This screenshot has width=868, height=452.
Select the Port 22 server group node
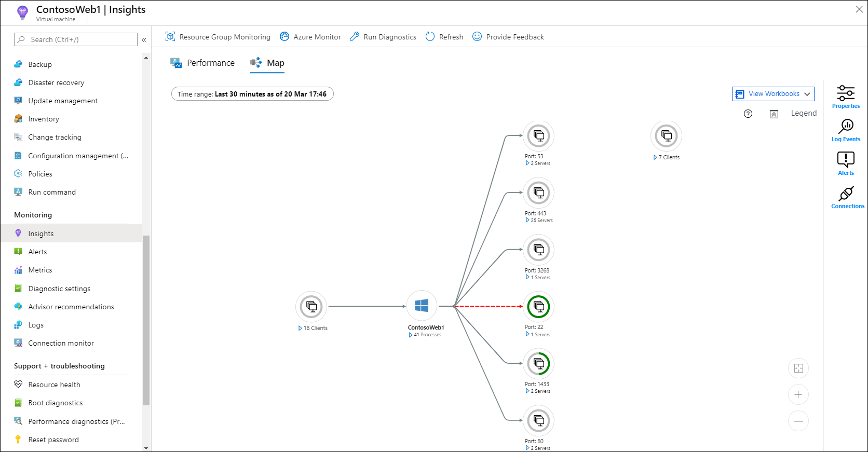coord(539,307)
